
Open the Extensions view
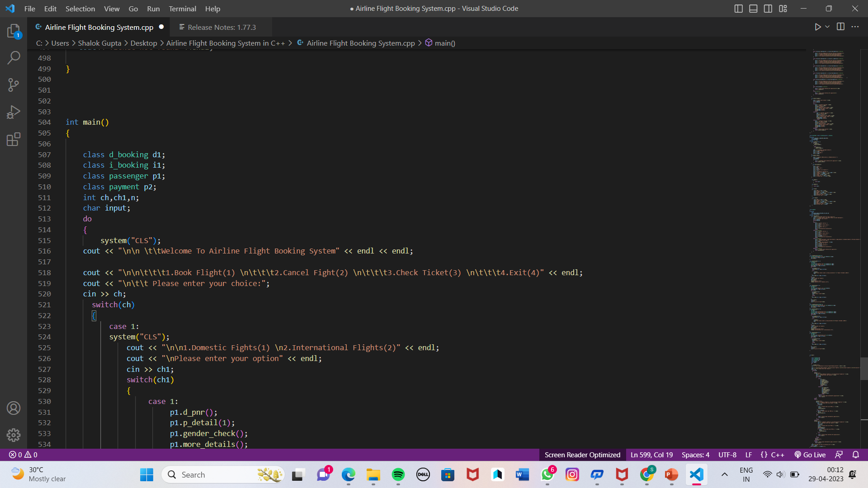click(x=14, y=139)
